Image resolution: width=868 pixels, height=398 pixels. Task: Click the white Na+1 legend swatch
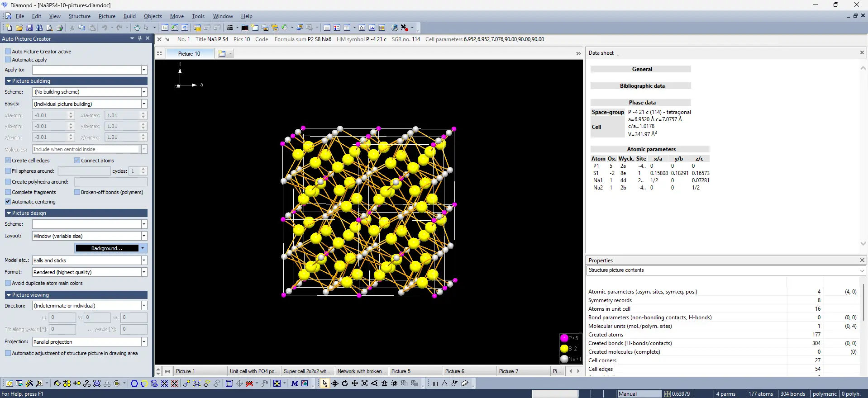tap(564, 359)
